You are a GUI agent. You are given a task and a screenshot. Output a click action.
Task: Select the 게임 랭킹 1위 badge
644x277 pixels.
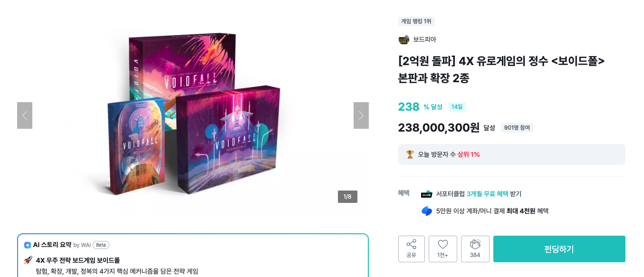(x=416, y=21)
